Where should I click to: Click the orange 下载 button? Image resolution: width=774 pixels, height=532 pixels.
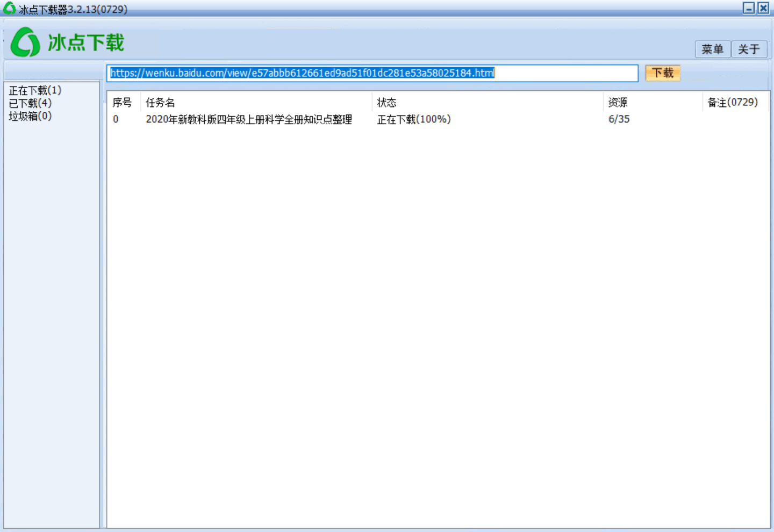[663, 73]
